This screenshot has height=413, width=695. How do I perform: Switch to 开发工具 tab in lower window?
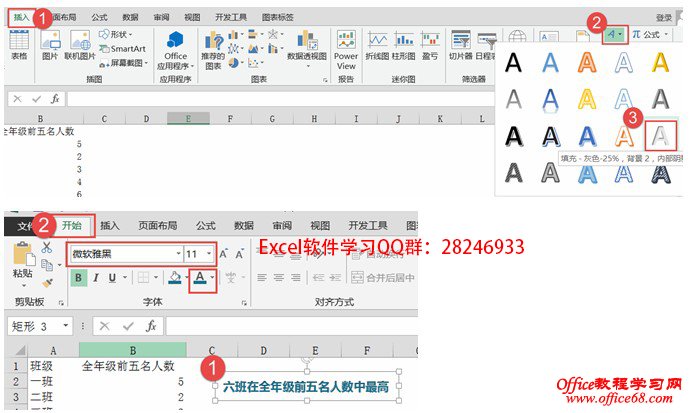pyautogui.click(x=367, y=226)
